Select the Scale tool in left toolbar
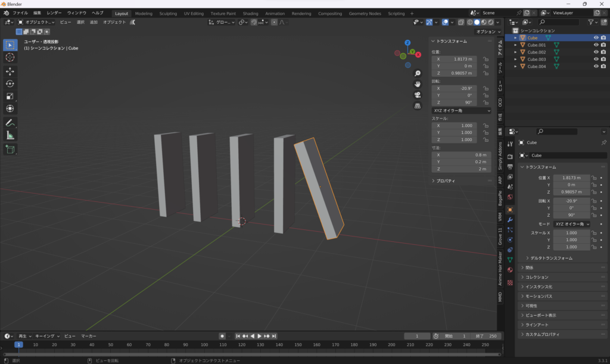This screenshot has width=610, height=364. (10, 96)
